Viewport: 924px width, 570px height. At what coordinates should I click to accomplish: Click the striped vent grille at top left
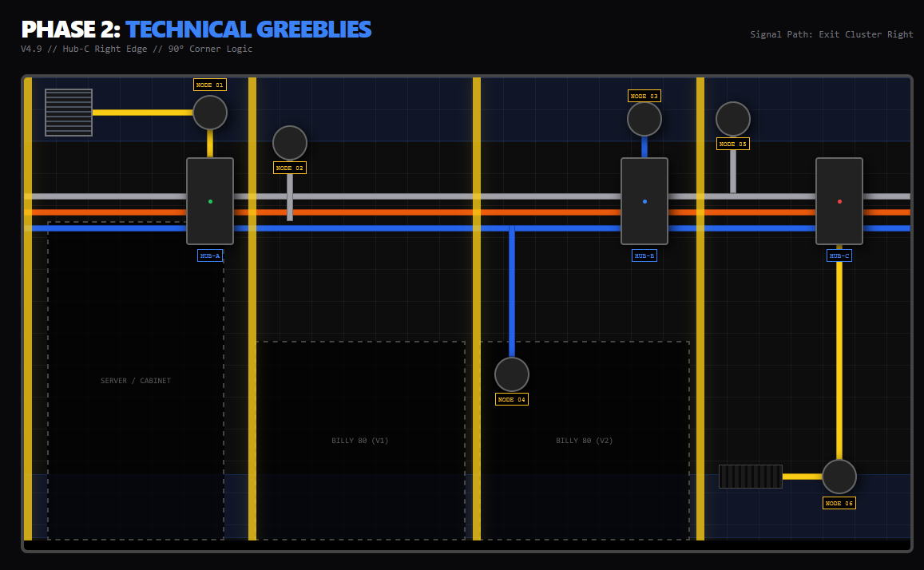click(x=69, y=113)
